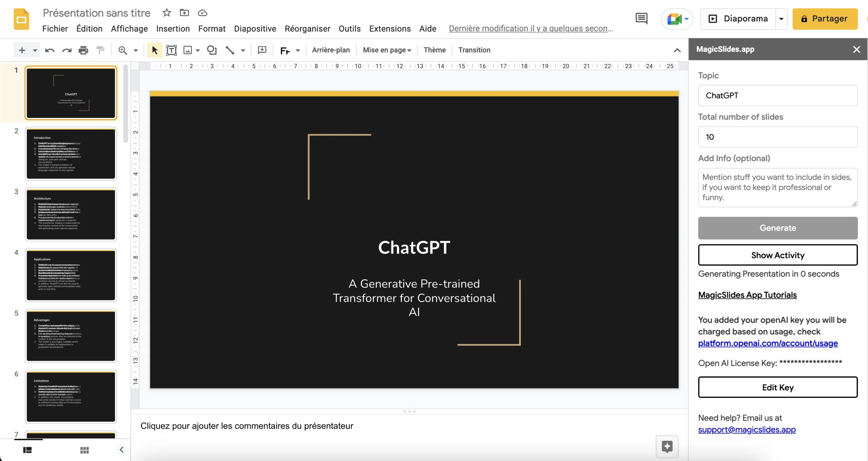Open comment history icon

coord(641,19)
